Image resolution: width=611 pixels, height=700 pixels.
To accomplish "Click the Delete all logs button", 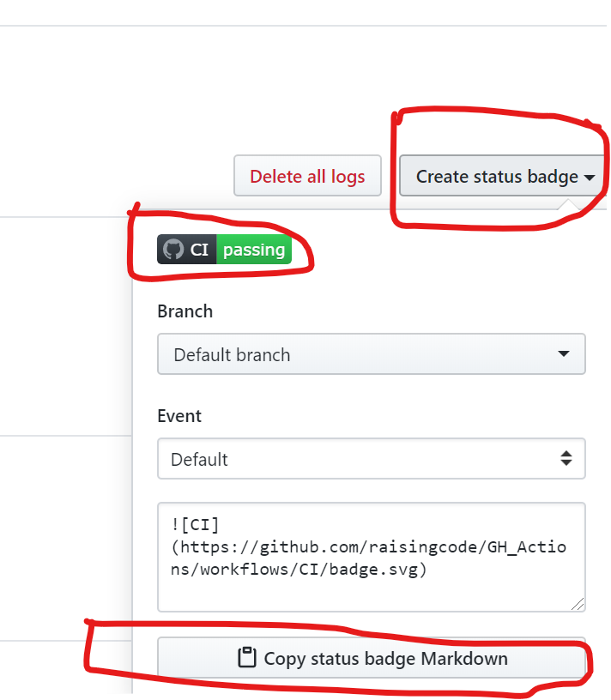I will pos(307,176).
